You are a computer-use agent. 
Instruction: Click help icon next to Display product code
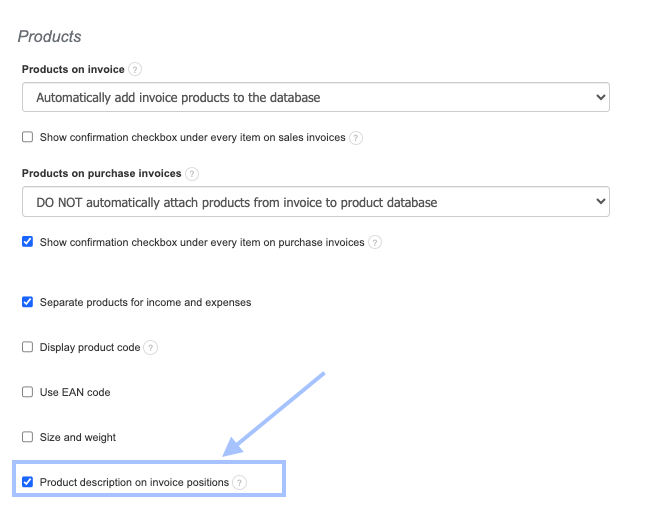pyautogui.click(x=150, y=348)
